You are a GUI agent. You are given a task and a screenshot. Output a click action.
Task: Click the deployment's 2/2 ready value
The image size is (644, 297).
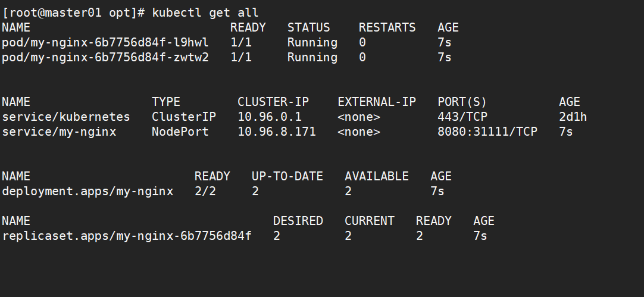205,192
